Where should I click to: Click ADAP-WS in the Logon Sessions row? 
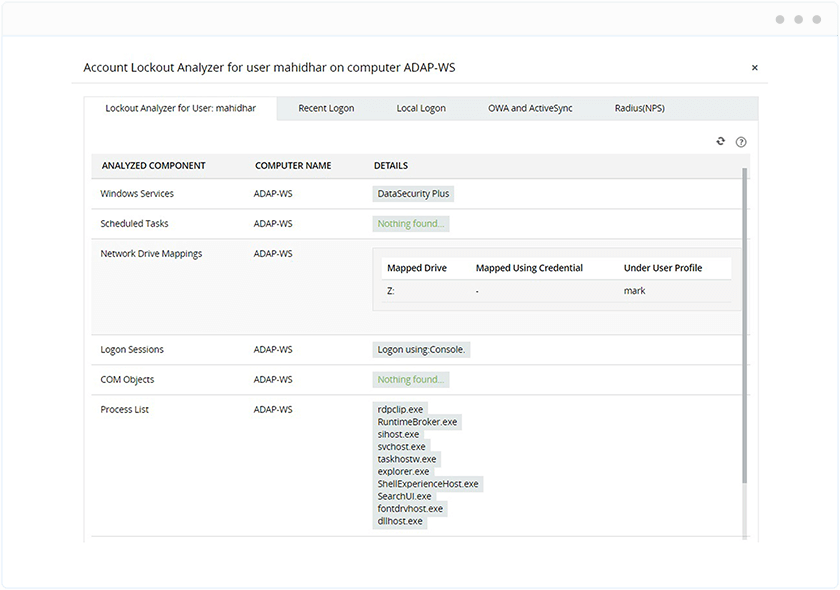(273, 349)
